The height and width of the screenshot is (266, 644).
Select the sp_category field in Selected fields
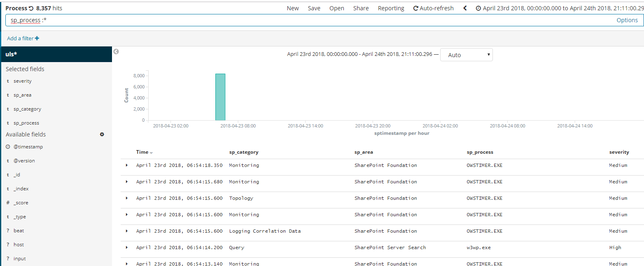[x=27, y=109]
